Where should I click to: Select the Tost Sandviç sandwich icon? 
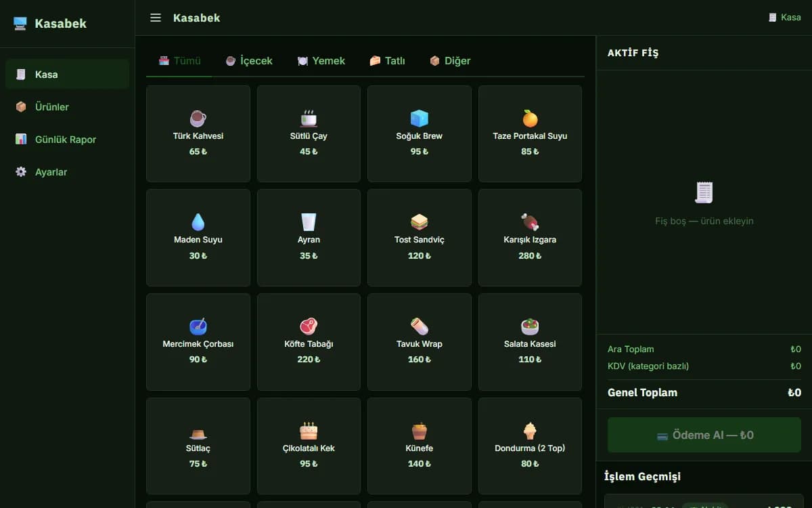(x=420, y=222)
